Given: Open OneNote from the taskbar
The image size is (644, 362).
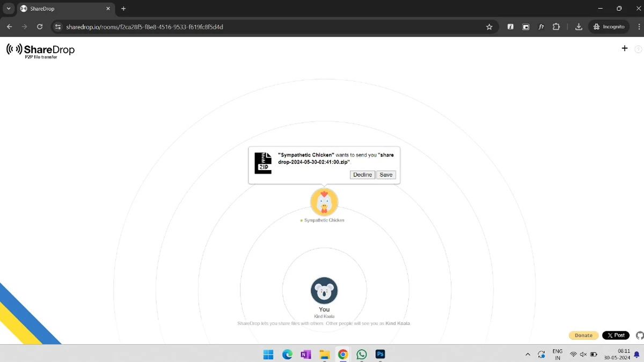Looking at the screenshot, I should (x=306, y=354).
